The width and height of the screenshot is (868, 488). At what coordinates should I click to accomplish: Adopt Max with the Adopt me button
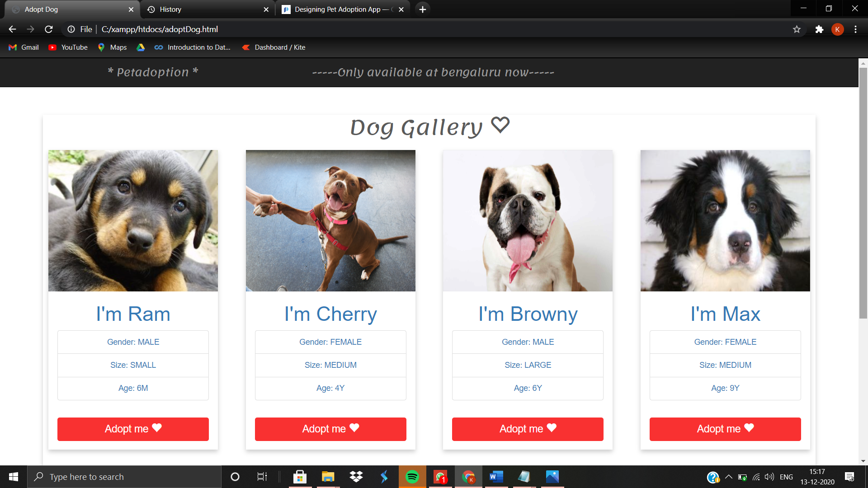click(x=725, y=429)
